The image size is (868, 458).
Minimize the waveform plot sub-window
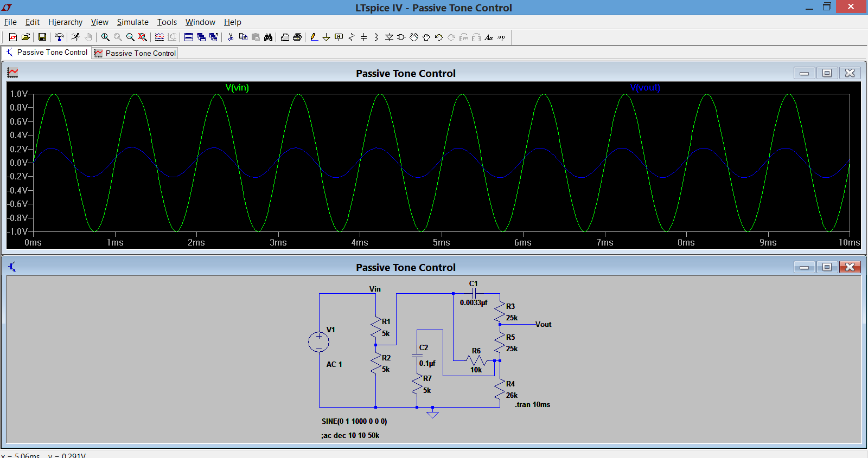804,73
